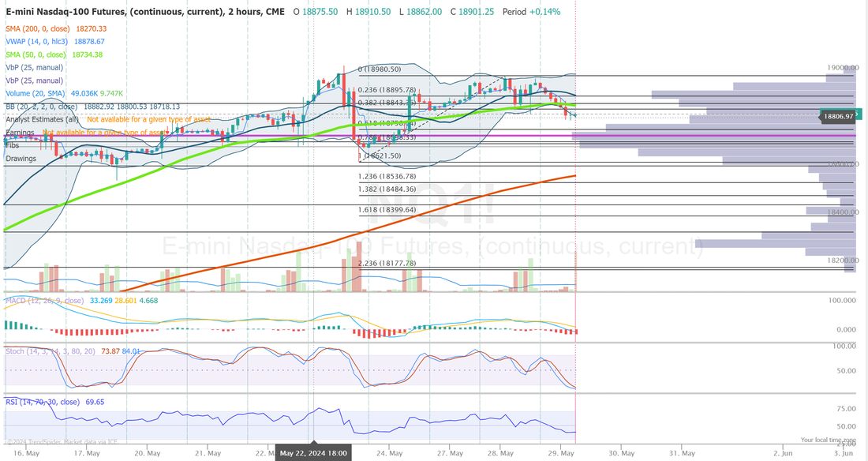Click the Period +0.14% change readout
This screenshot has height=461, width=868.
point(531,12)
